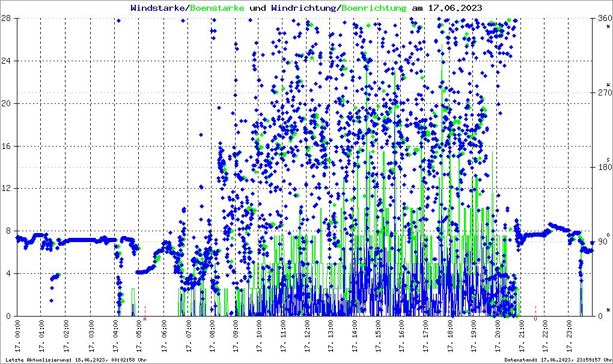Click the 4 label on left axis
Screen dimensions: 613x364
pos(10,273)
